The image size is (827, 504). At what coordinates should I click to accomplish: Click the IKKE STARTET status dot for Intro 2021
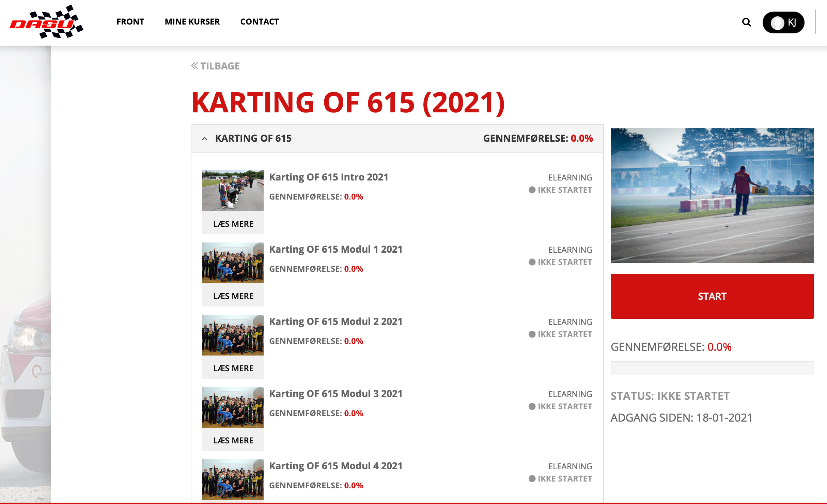(532, 190)
